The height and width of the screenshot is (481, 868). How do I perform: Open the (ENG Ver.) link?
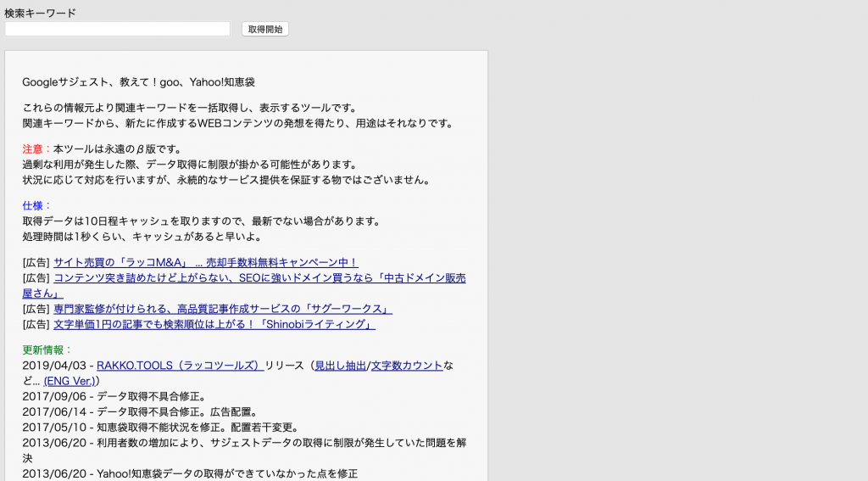click(x=70, y=381)
